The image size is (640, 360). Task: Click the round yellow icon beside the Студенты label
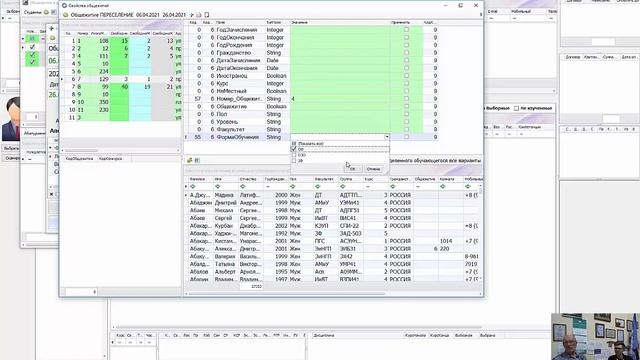coord(46,12)
